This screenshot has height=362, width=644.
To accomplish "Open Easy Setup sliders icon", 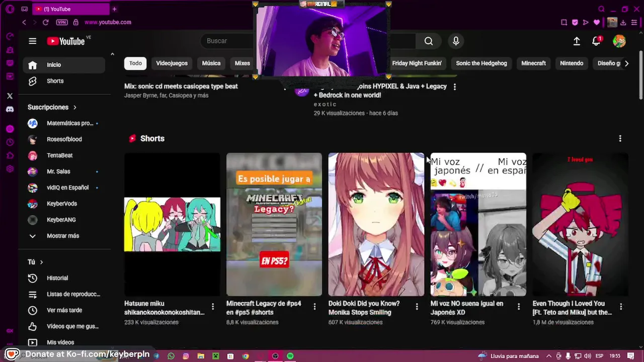I will pyautogui.click(x=634, y=22).
